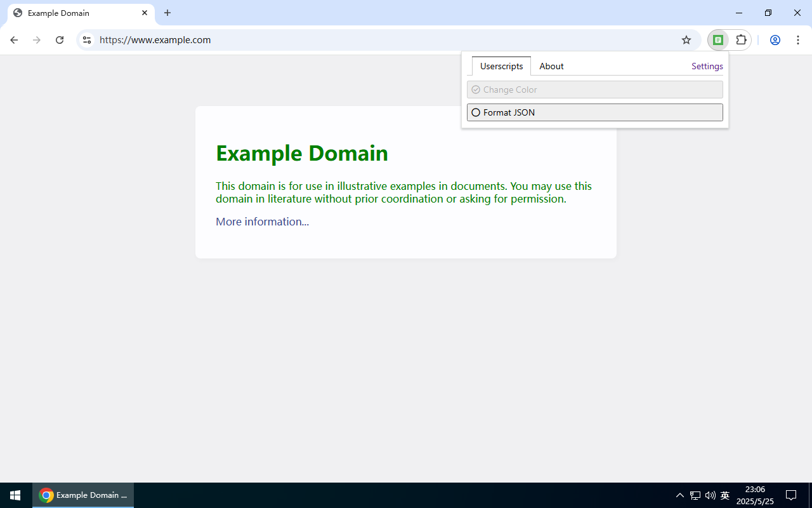The width and height of the screenshot is (812, 508).
Task: Show hidden system tray icons
Action: pyautogui.click(x=680, y=495)
